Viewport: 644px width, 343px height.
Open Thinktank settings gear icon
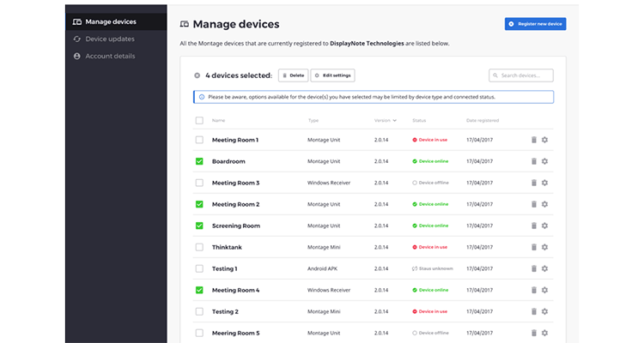coord(544,247)
